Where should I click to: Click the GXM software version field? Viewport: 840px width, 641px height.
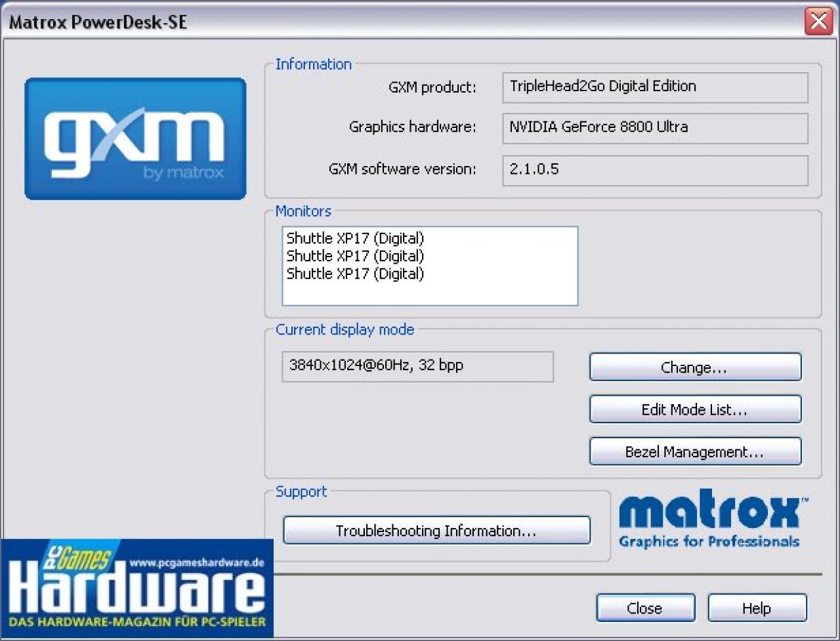pyautogui.click(x=655, y=170)
